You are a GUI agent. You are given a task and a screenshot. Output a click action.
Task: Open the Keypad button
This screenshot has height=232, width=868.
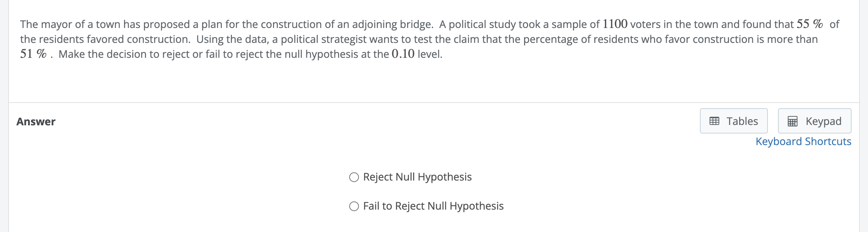pos(814,121)
